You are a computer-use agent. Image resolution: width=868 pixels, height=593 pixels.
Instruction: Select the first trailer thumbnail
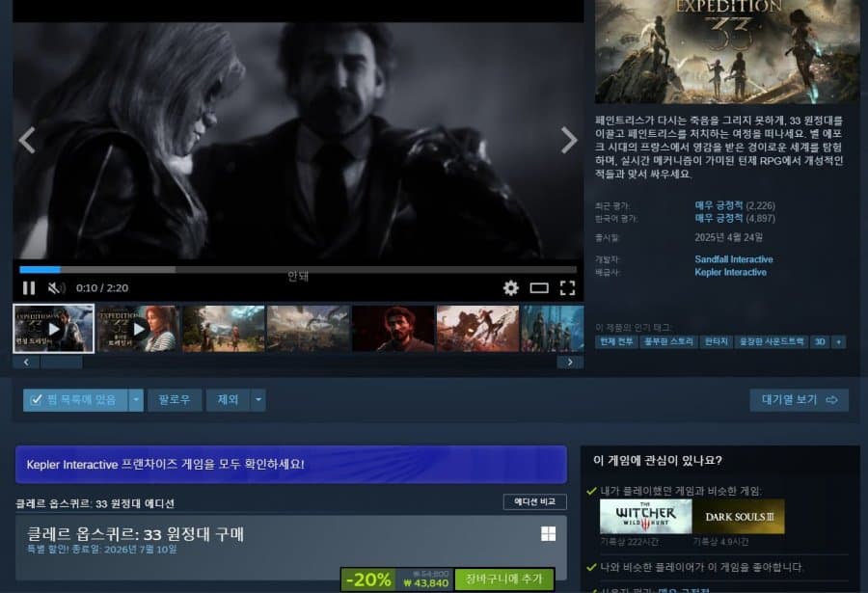pos(54,329)
